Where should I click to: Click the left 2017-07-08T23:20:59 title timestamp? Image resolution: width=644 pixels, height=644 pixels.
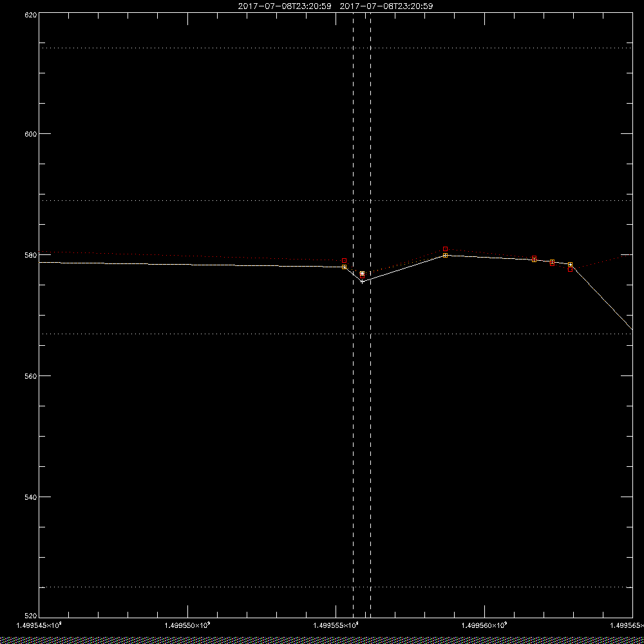(284, 6)
